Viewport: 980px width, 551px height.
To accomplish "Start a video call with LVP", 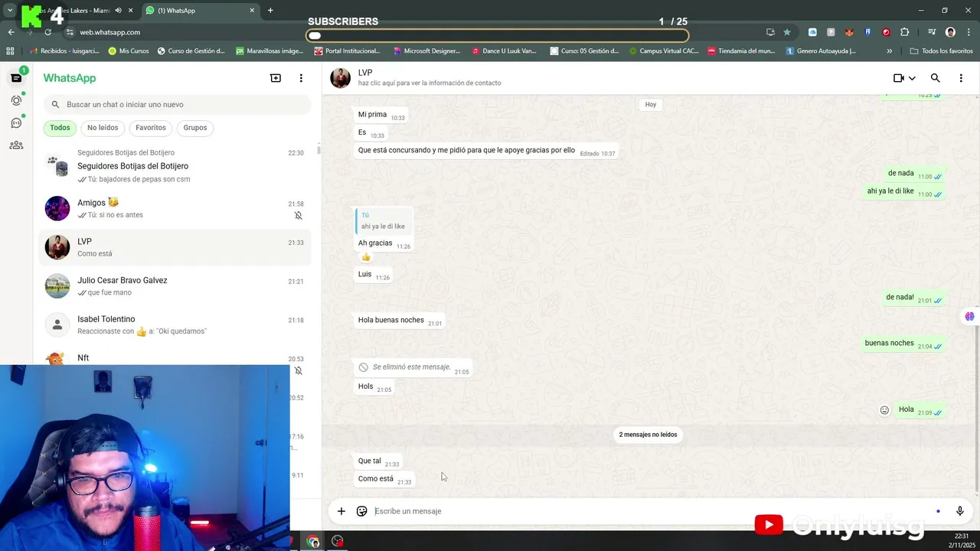I will (899, 78).
